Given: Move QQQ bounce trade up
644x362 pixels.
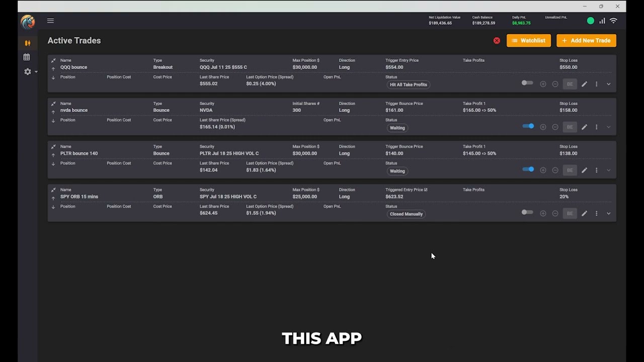Looking at the screenshot, I should pyautogui.click(x=53, y=69).
